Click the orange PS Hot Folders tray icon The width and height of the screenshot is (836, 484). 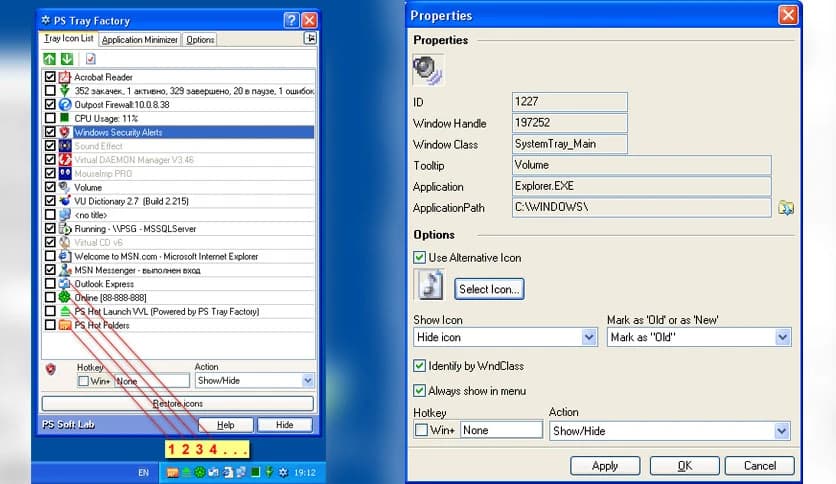[172, 472]
